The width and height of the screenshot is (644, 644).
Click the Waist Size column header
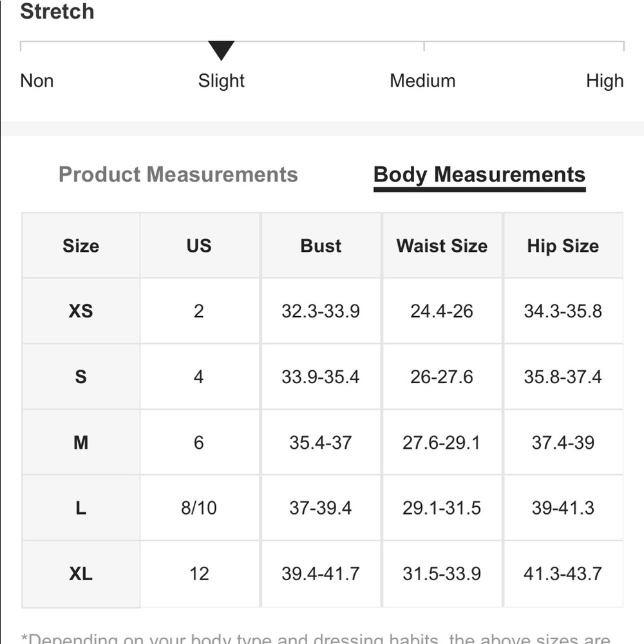tap(442, 245)
